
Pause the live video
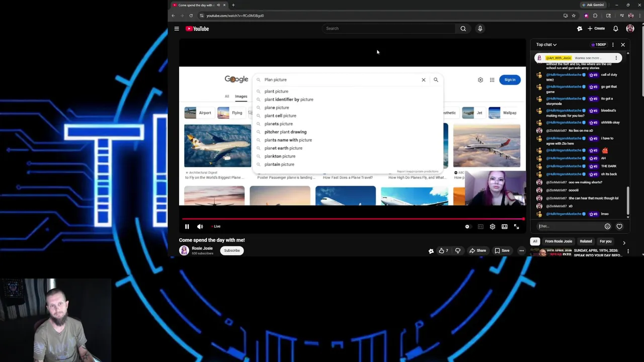tap(187, 227)
